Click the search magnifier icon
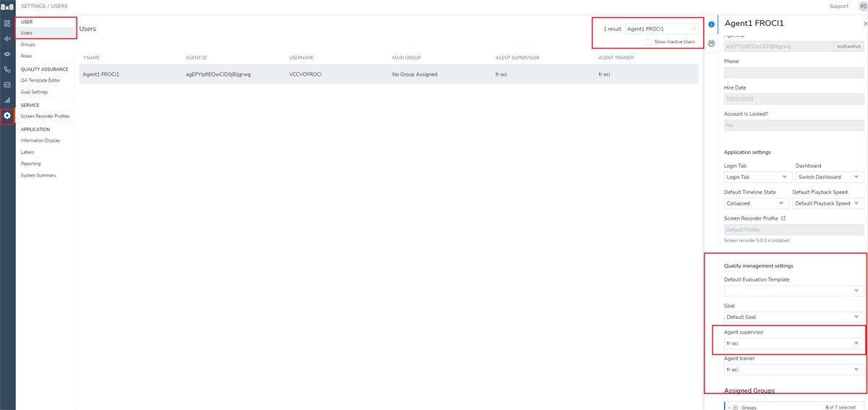The width and height of the screenshot is (868, 410). 694,29
